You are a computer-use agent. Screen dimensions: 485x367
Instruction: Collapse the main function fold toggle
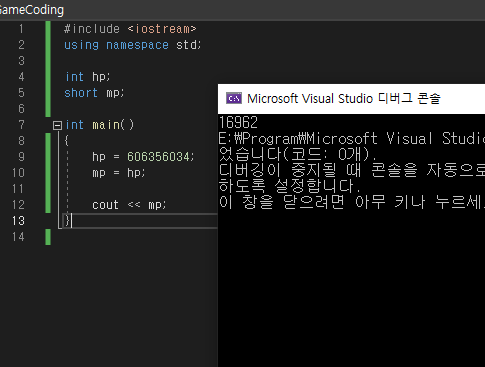point(57,125)
